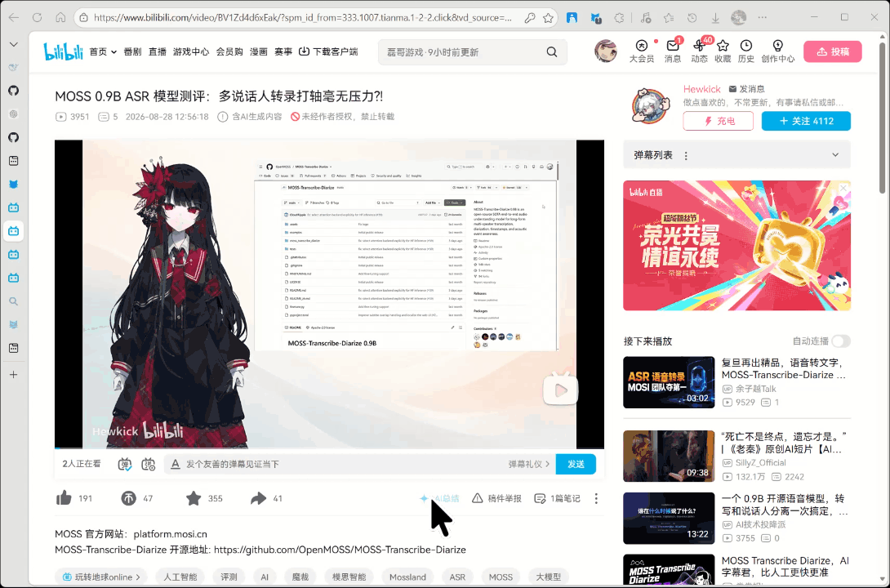The width and height of the screenshot is (890, 588).
Task: Open danmaku settings icon
Action: [x=148, y=464]
